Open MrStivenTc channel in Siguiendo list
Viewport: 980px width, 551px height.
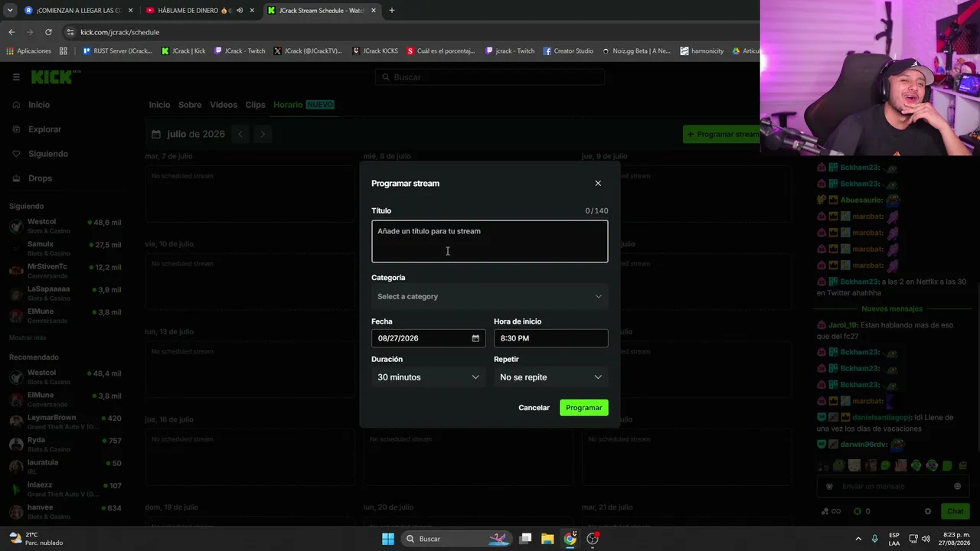[x=65, y=270]
